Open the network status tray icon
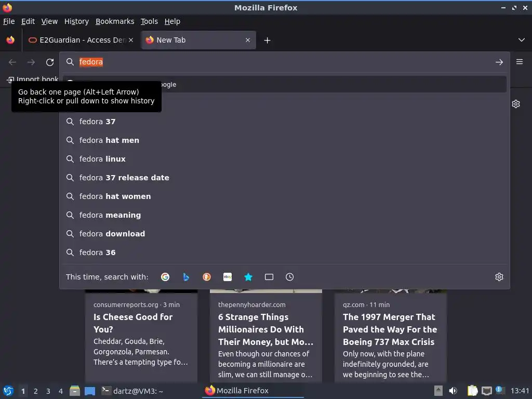Viewport: 532px width, 399px height. tap(486, 391)
